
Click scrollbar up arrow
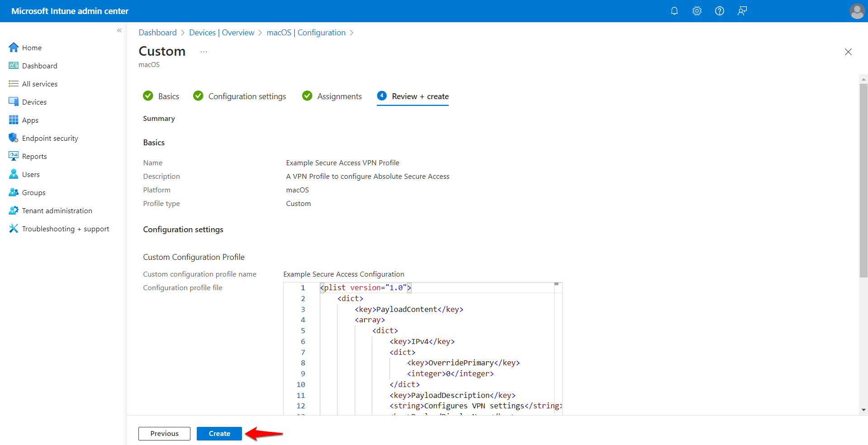(x=863, y=79)
